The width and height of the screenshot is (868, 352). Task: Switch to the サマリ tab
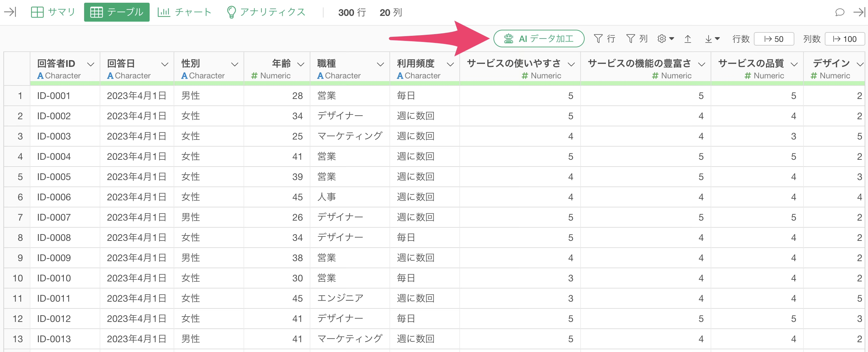click(x=53, y=12)
